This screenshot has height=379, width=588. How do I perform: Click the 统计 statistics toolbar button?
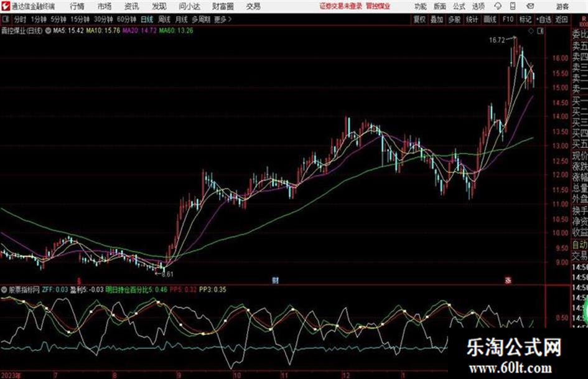472,19
